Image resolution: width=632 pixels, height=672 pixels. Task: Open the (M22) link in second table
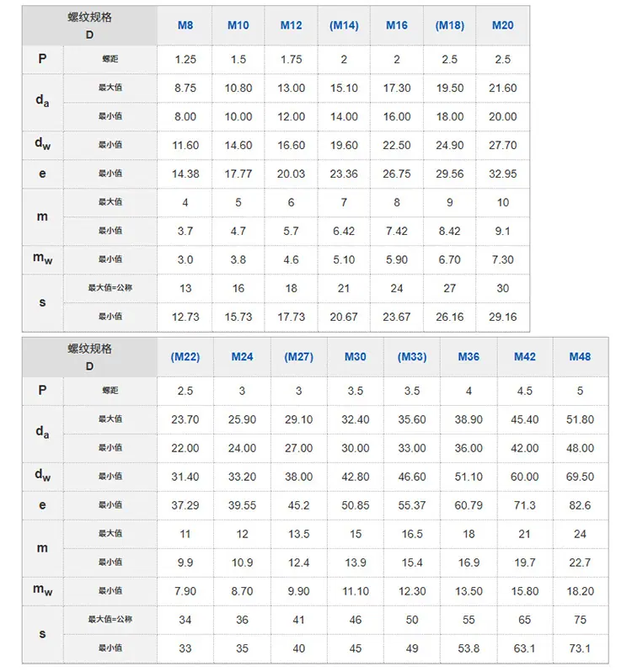click(185, 357)
